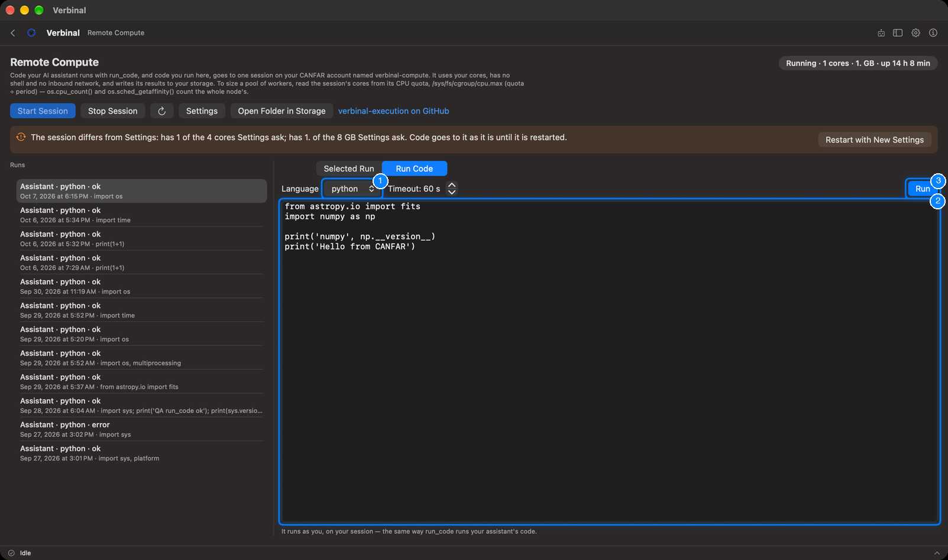Run the code with the Run button

coord(923,189)
